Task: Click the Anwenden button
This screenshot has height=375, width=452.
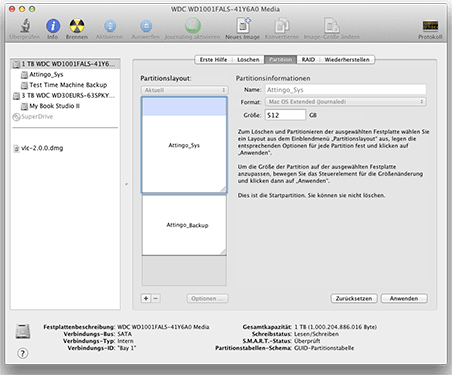Action: [404, 298]
